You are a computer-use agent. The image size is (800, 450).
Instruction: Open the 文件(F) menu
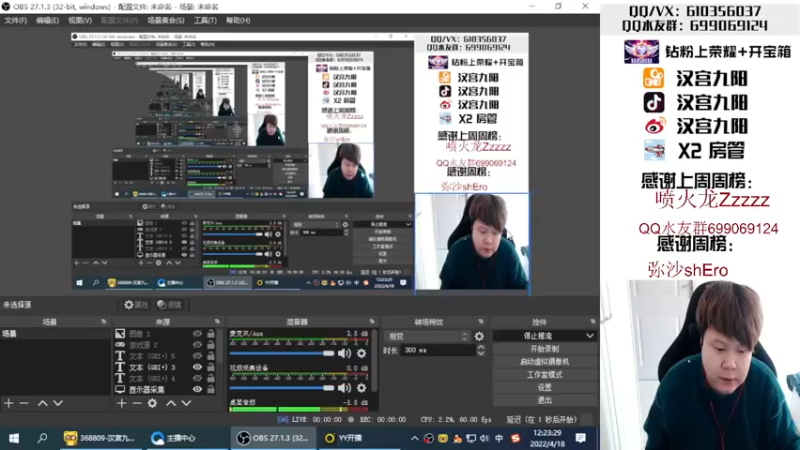coord(15,20)
